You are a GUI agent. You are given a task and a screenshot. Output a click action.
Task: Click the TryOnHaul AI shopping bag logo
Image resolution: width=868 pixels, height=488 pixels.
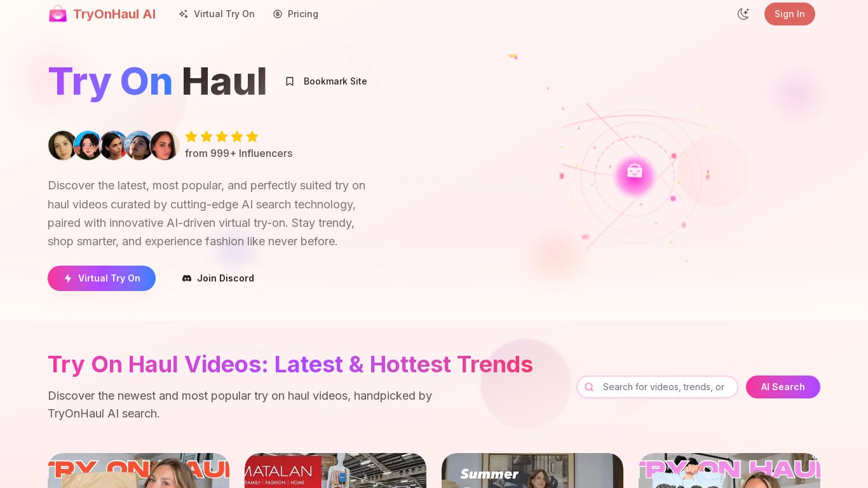[58, 14]
